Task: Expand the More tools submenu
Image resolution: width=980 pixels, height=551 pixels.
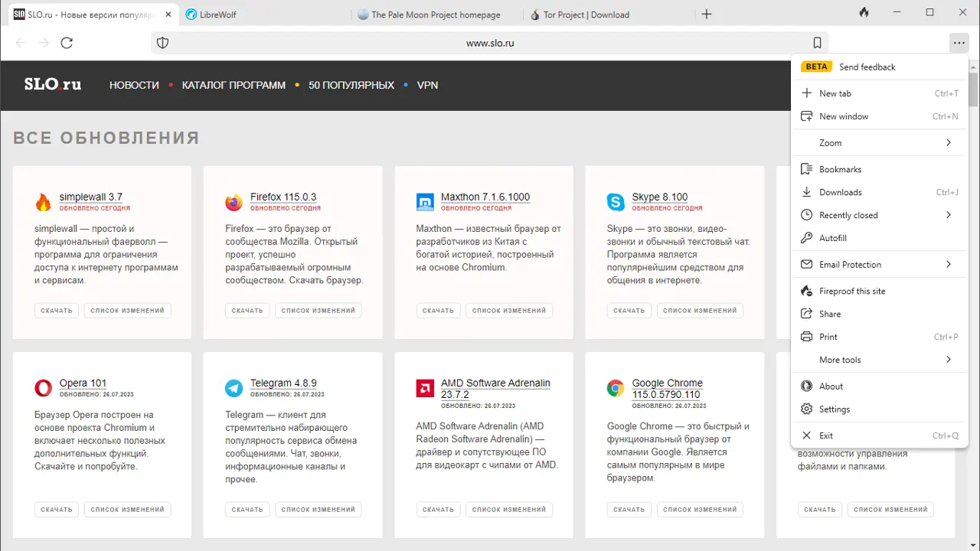Action: tap(948, 360)
